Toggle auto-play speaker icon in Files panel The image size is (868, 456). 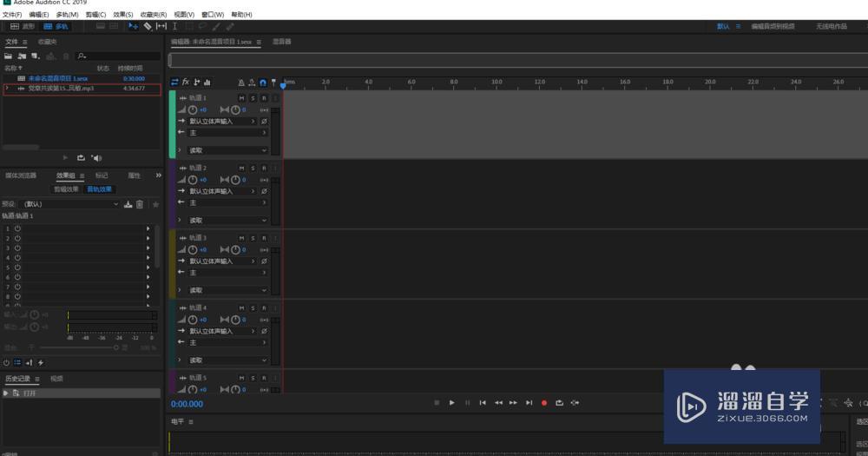point(96,158)
